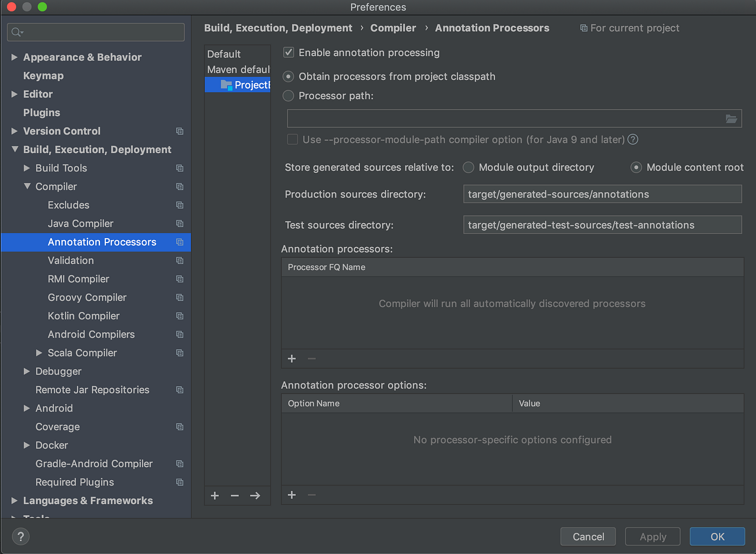Click the project-level icon beside RMI Compiler

pos(180,279)
